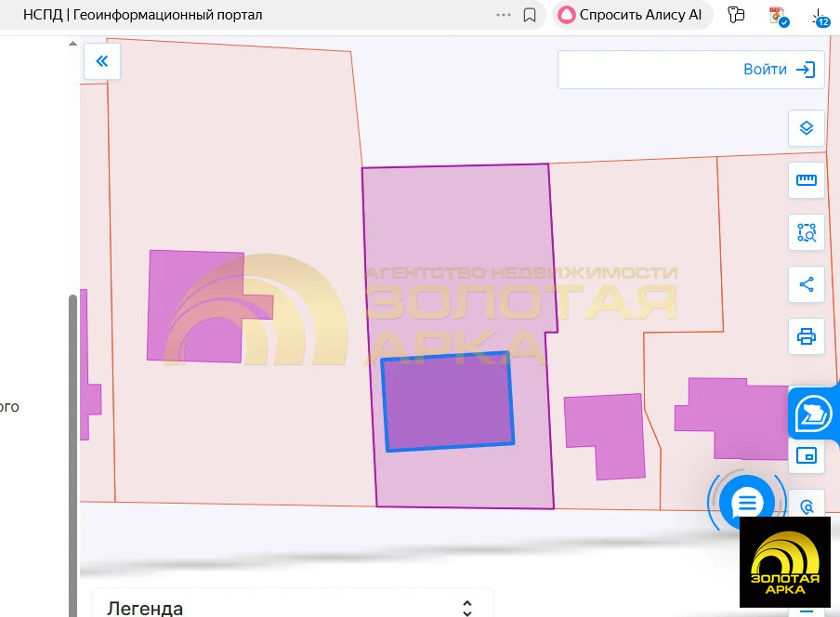The image size is (840, 617).
Task: Open the share map icon
Action: pos(807,284)
